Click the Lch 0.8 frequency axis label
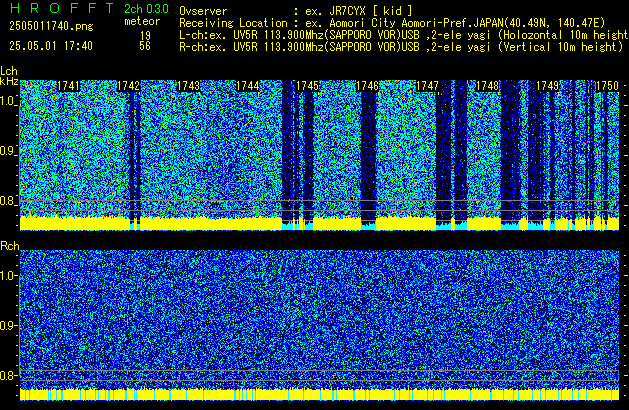This screenshot has height=410, width=629. (8, 201)
